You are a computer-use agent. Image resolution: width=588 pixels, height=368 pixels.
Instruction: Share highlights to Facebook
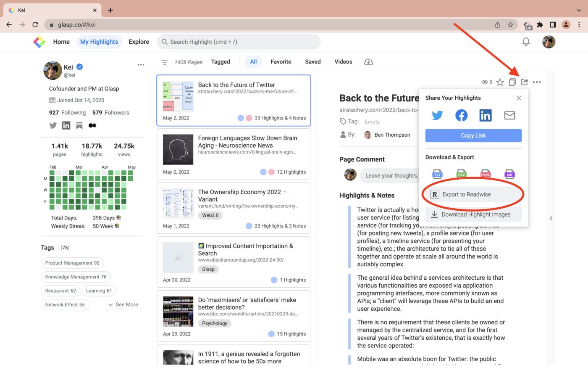pyautogui.click(x=462, y=115)
